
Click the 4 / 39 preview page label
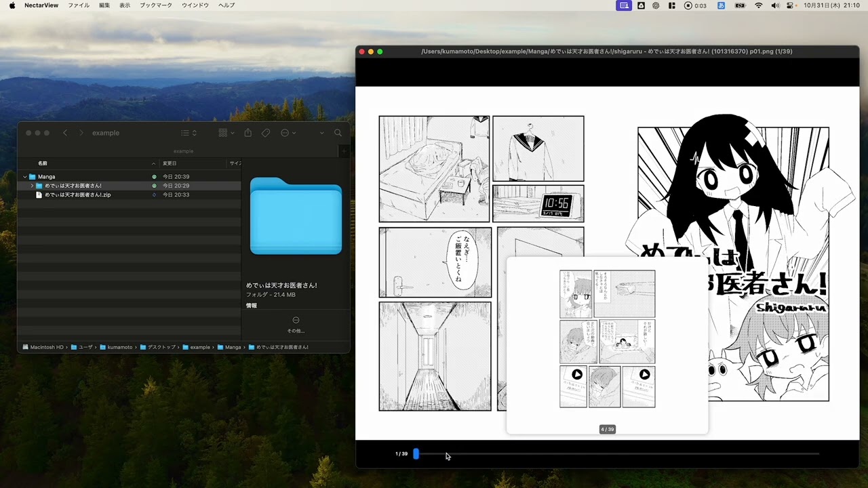(607, 429)
